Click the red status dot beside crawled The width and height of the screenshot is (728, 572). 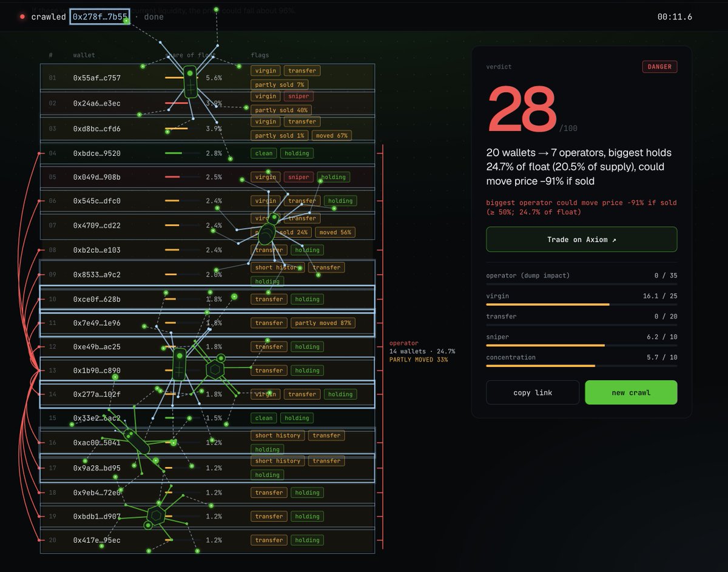tap(22, 17)
